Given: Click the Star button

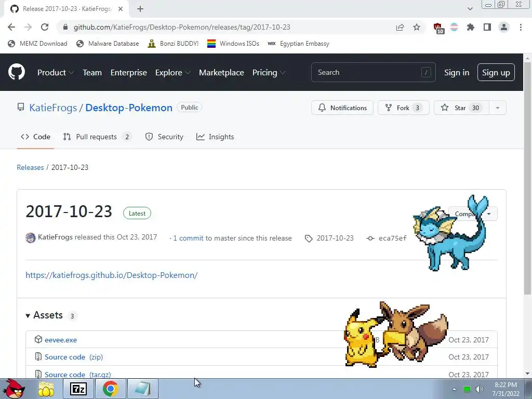Looking at the screenshot, I should [x=461, y=108].
